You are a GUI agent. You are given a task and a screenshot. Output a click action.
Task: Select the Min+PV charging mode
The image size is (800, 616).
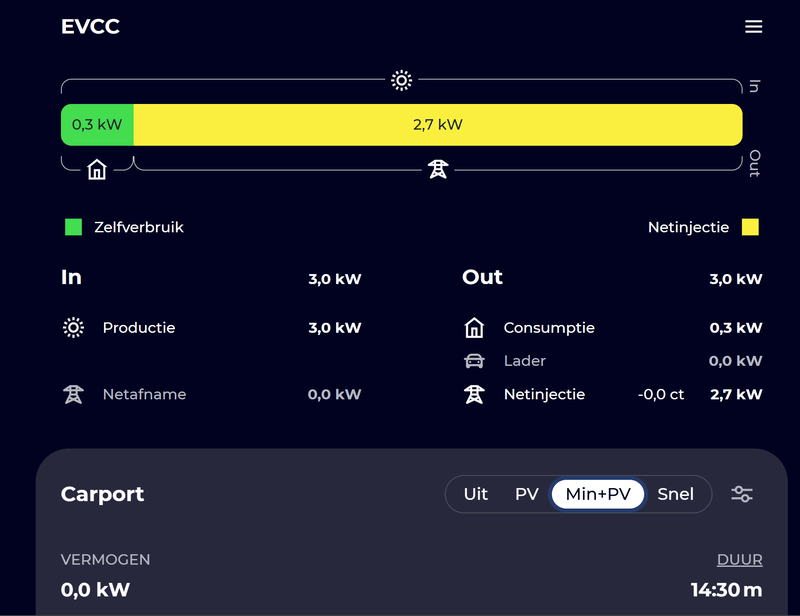click(x=598, y=494)
